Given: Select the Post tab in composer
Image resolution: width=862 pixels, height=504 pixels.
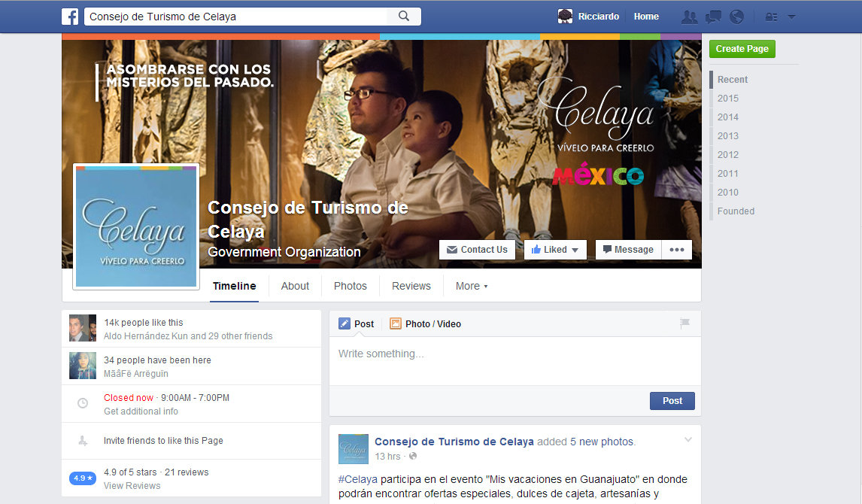Looking at the screenshot, I should 357,323.
